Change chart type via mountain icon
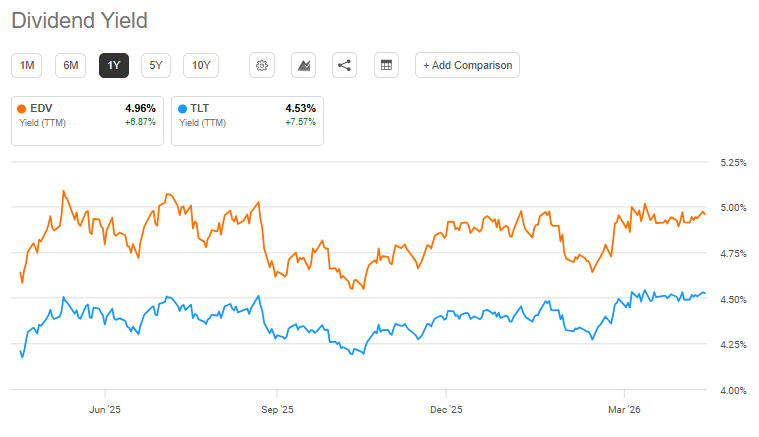The width and height of the screenshot is (759, 437). tap(303, 65)
